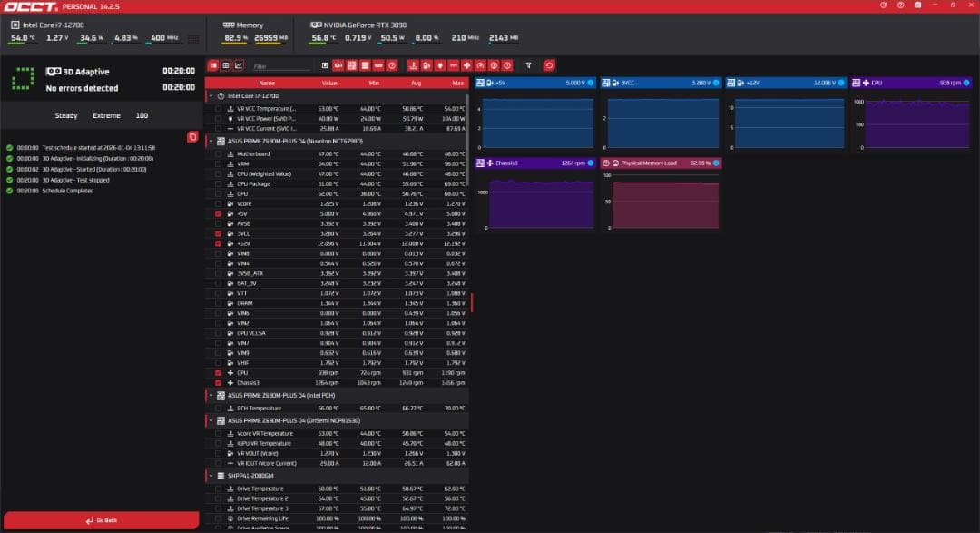Image resolution: width=980 pixels, height=533 pixels.
Task: Uncheck the +12V sensor checkbox
Action: pos(218,244)
